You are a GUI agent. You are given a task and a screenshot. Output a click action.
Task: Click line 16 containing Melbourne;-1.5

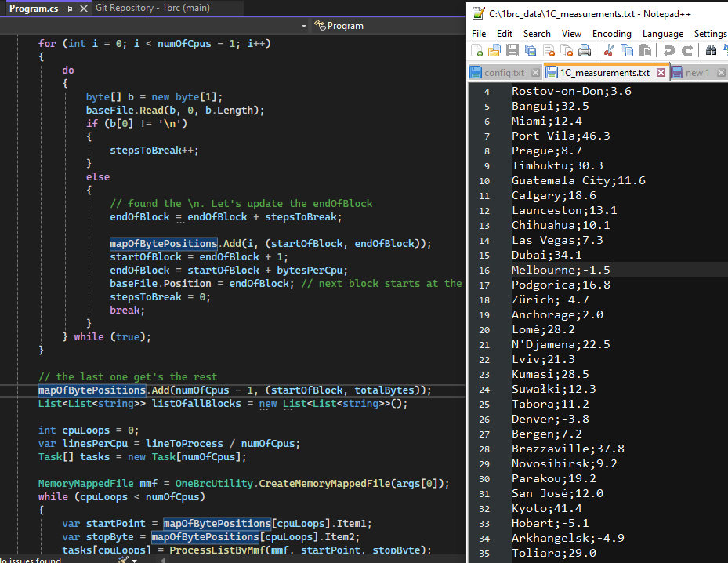click(560, 270)
